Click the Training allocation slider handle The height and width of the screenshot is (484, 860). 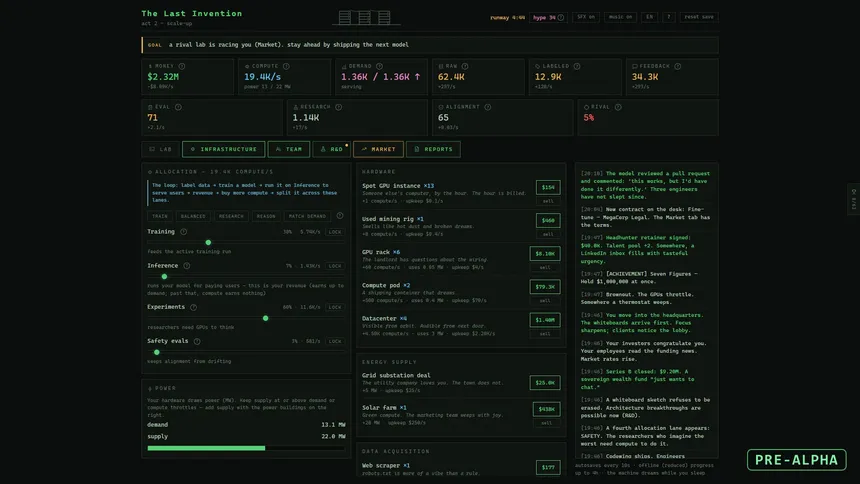208,242
